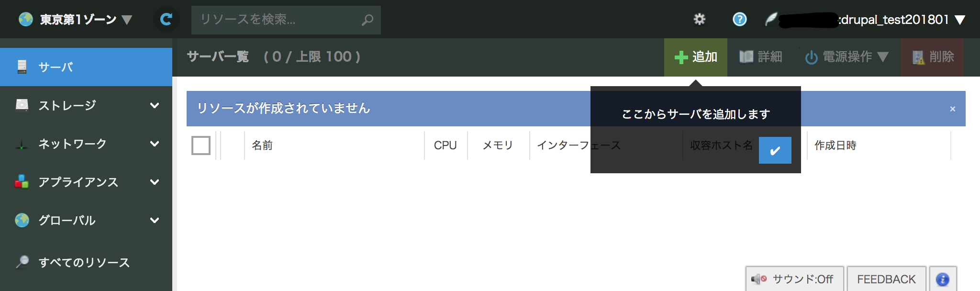Open the help question mark icon
This screenshot has width=980, height=291.
739,19
